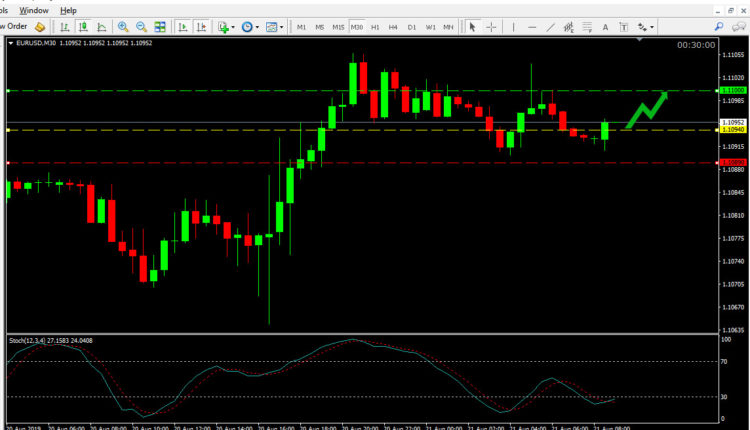Click the Periods clock icon

pos(247,27)
